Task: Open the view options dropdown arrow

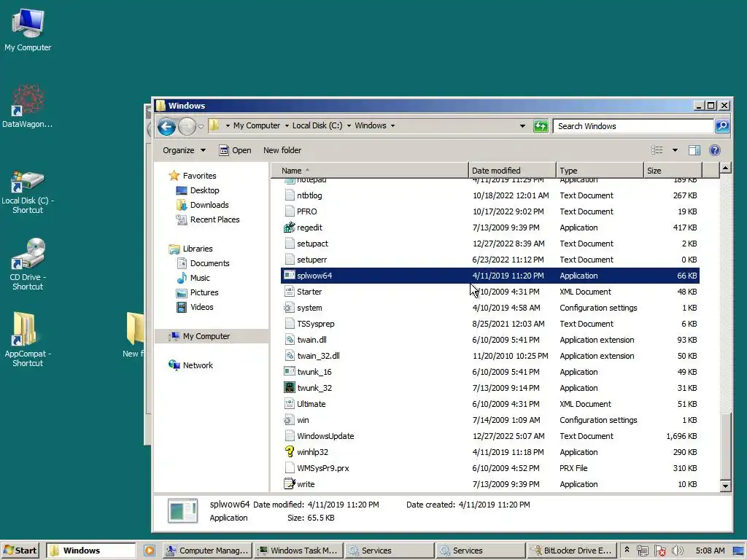Action: click(675, 150)
